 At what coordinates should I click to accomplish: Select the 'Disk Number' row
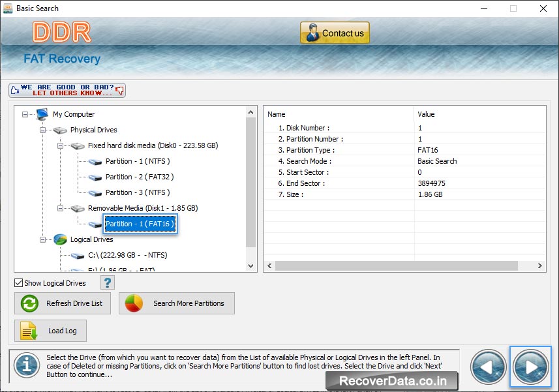tap(405, 128)
